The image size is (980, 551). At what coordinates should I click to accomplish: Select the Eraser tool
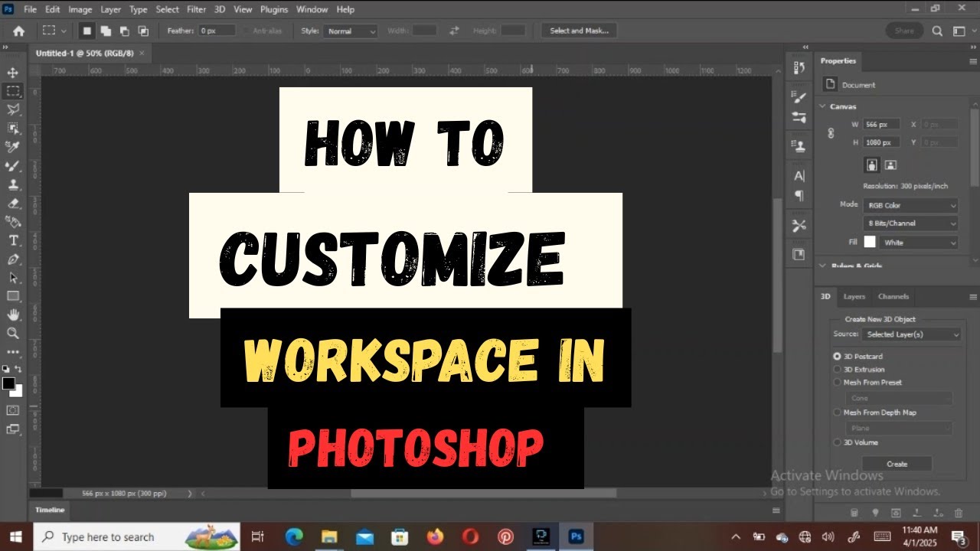pos(13,203)
